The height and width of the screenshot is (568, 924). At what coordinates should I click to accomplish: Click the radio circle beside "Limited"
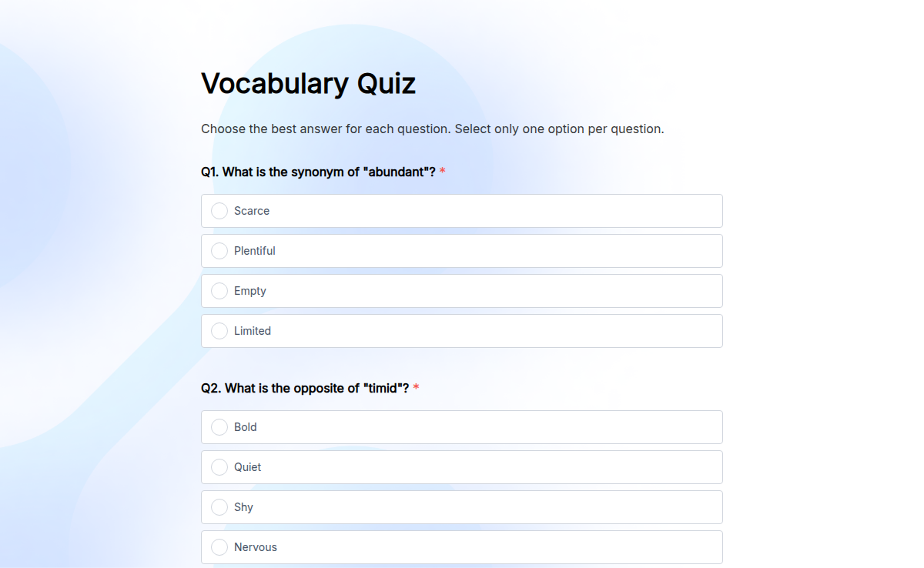tap(219, 331)
